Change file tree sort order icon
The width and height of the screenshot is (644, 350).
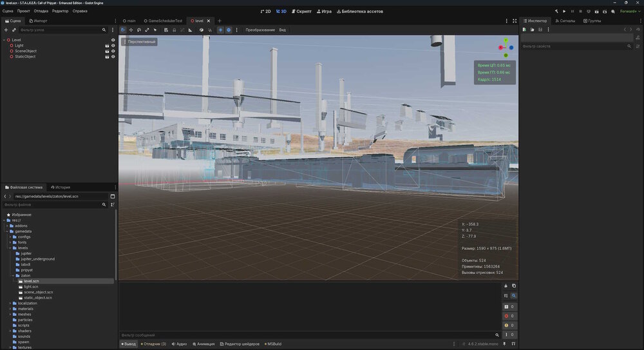pyautogui.click(x=113, y=205)
